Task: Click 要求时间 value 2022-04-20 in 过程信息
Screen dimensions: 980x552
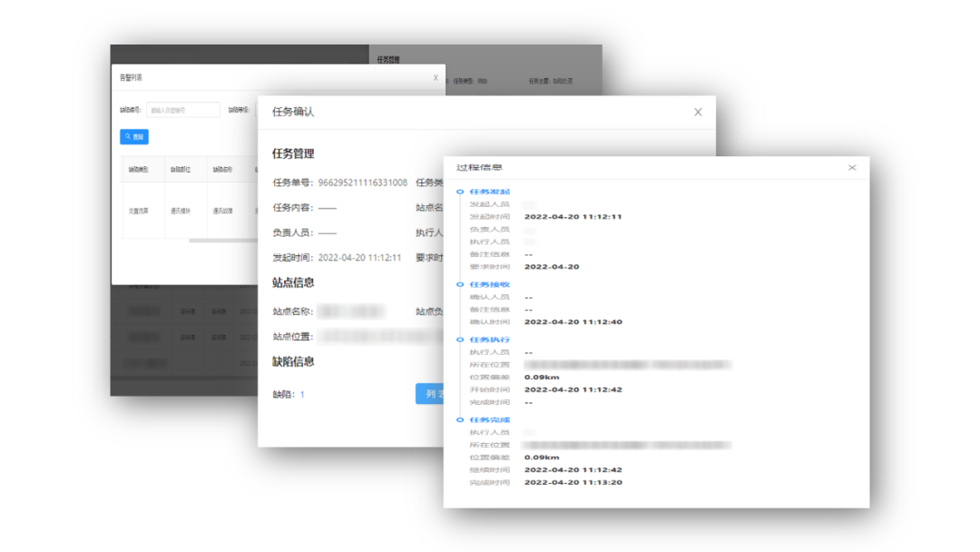Action: coord(552,266)
